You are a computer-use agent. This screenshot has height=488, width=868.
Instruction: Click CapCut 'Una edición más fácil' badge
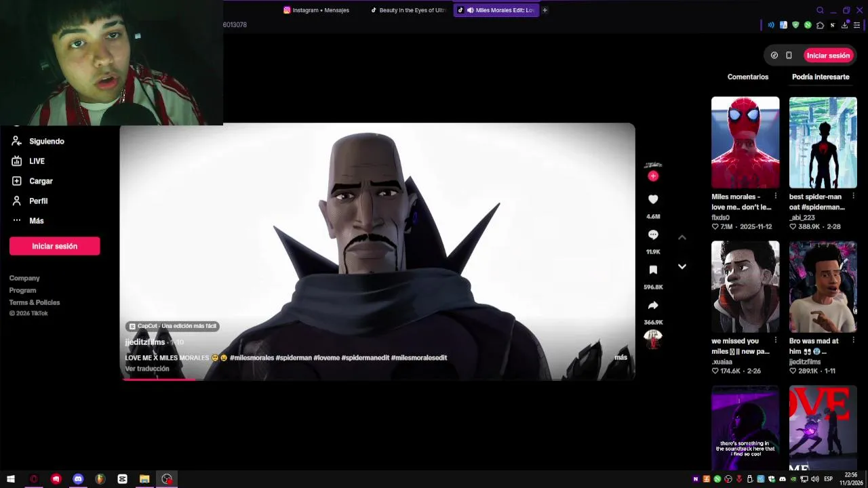click(173, 326)
